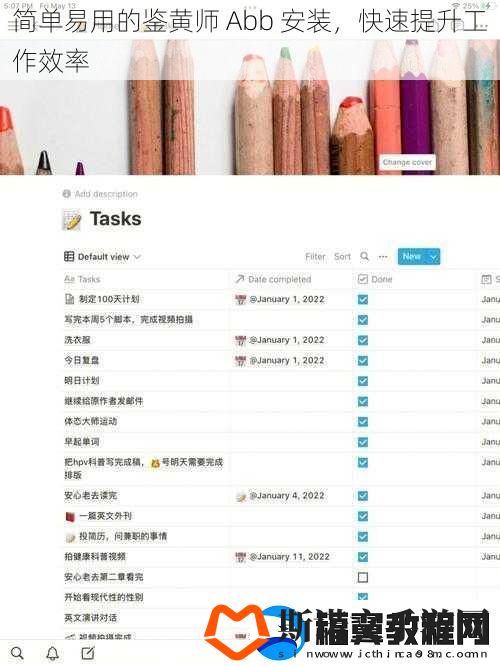The image size is (500, 666).
Task: Uncheck Done for 洗衣服
Action: (x=363, y=340)
